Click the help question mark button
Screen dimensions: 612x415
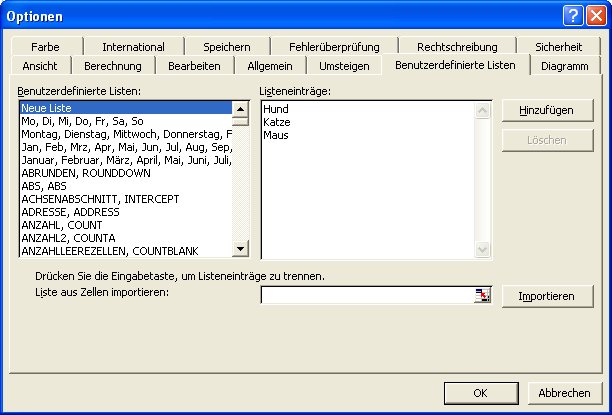(x=572, y=15)
